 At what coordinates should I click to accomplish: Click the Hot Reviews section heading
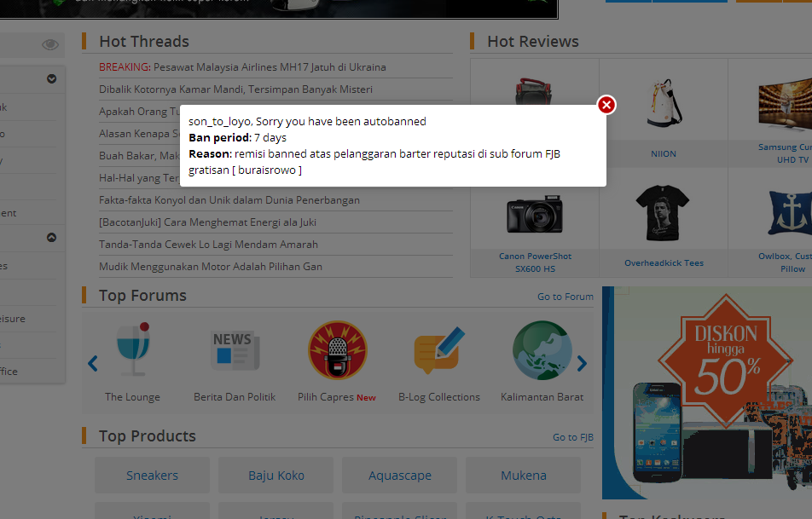click(533, 42)
